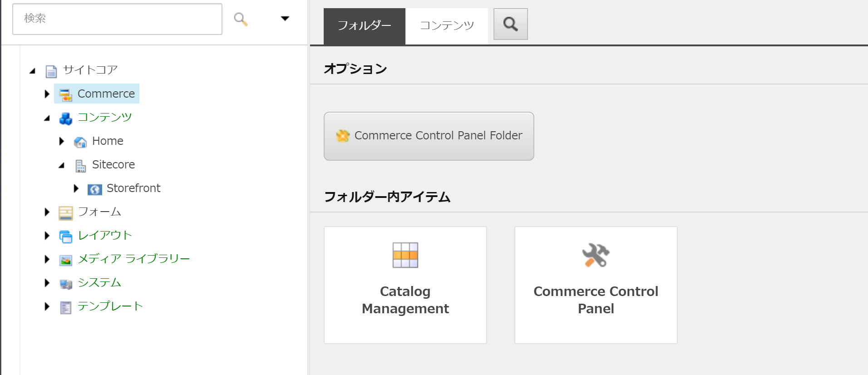The image size is (868, 375).
Task: Expand the メディア ライブラリー tree node
Action: 47,259
